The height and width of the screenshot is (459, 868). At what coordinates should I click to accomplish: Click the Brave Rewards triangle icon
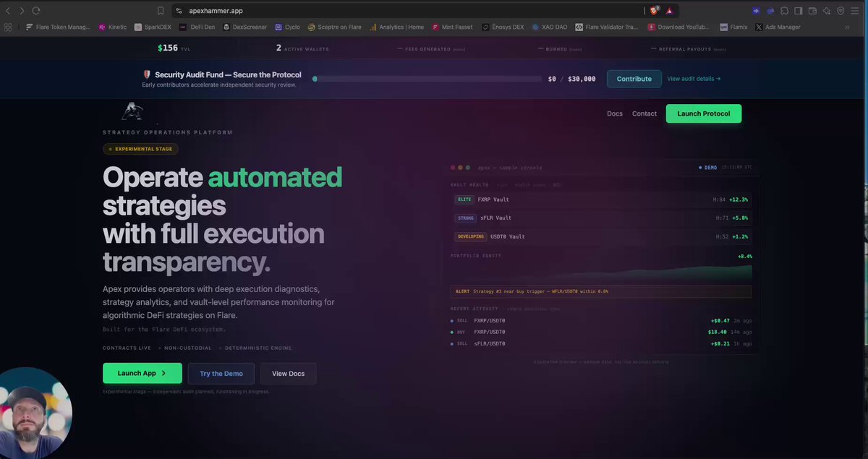pos(670,11)
